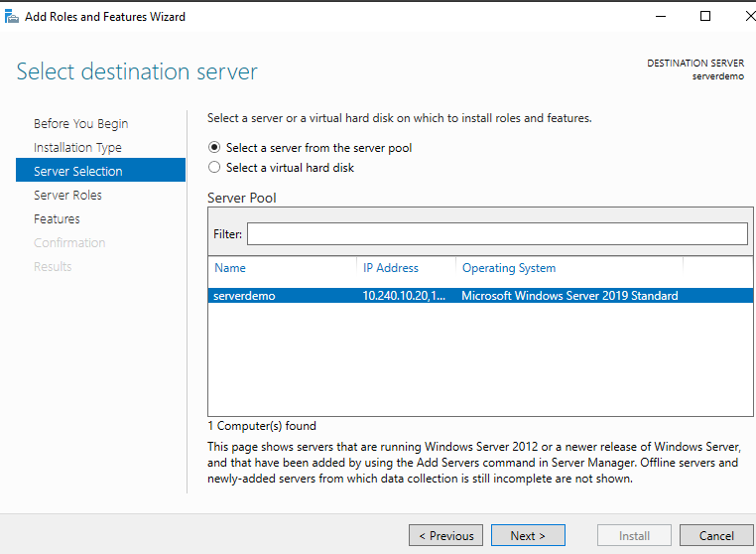Click the wizard app icon in title bar
This screenshot has width=756, height=554.
[12, 16]
